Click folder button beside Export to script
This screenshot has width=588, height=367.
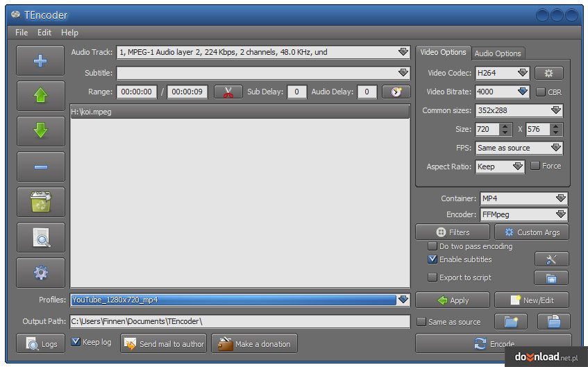pyautogui.click(x=551, y=278)
